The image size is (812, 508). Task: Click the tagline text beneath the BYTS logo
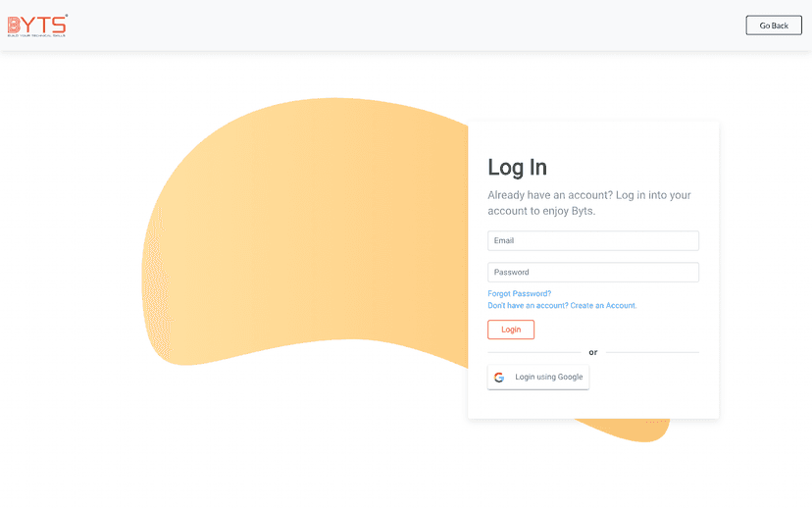click(37, 34)
